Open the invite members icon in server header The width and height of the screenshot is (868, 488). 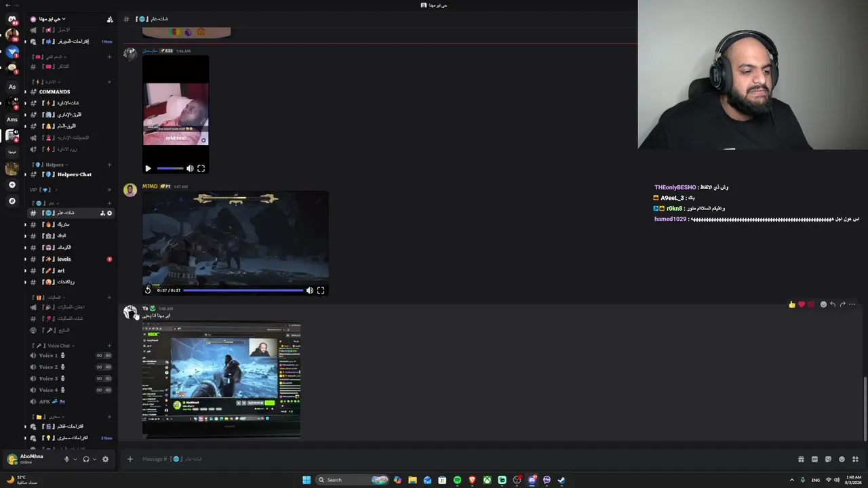[110, 19]
